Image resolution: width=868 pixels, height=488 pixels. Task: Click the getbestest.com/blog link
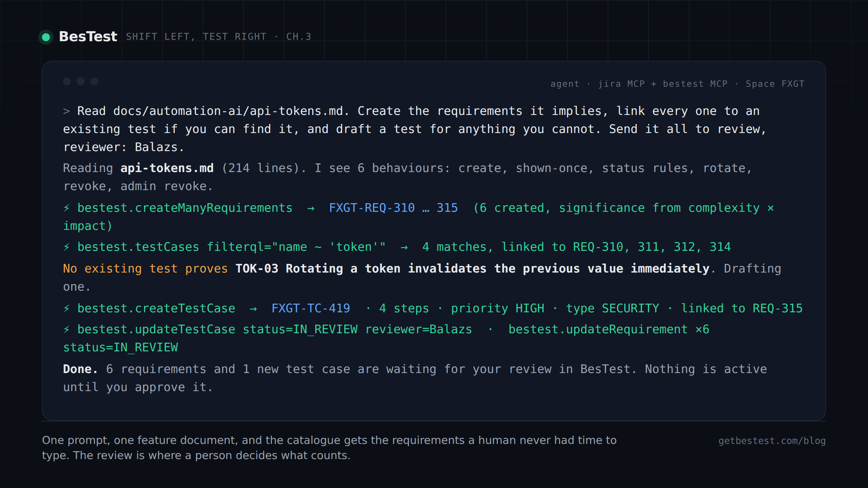772,441
